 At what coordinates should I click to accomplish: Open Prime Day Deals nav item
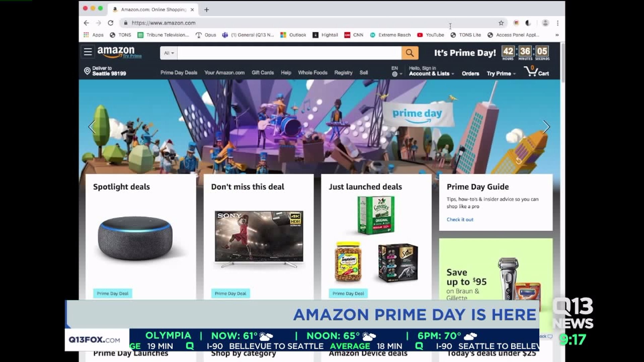coord(179,73)
